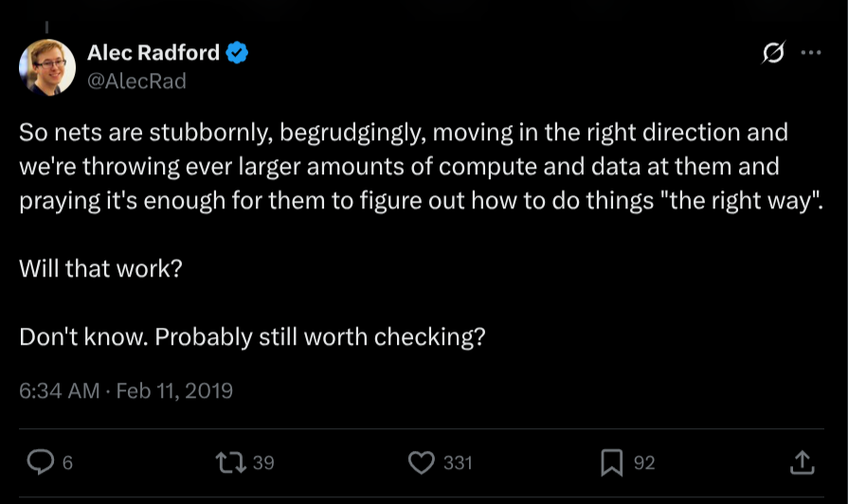
Task: Click the repost count of 39
Action: (x=263, y=463)
